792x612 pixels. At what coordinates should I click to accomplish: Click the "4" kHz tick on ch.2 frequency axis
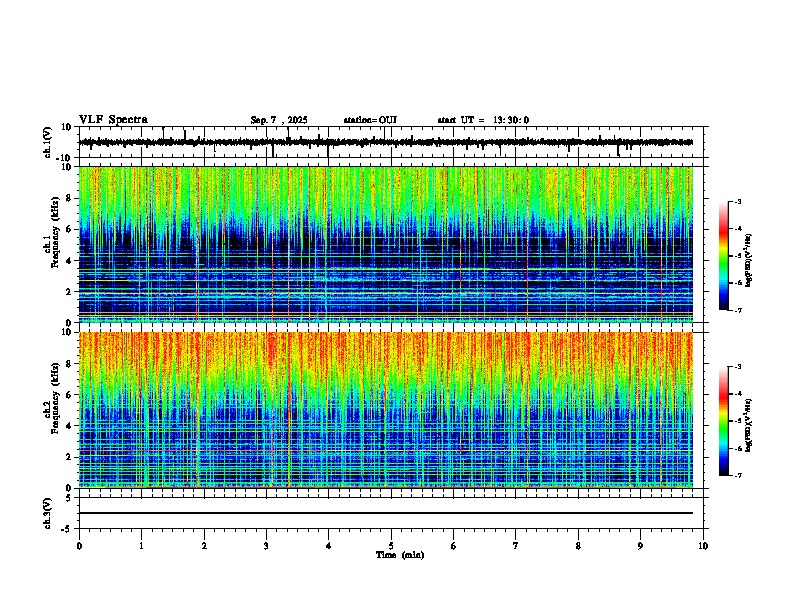pos(70,426)
